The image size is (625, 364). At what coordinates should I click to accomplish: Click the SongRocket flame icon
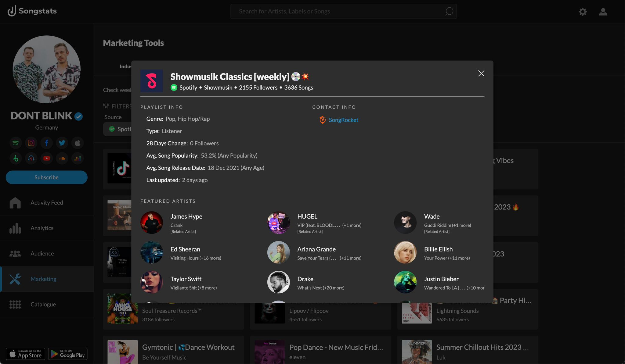[x=322, y=120]
